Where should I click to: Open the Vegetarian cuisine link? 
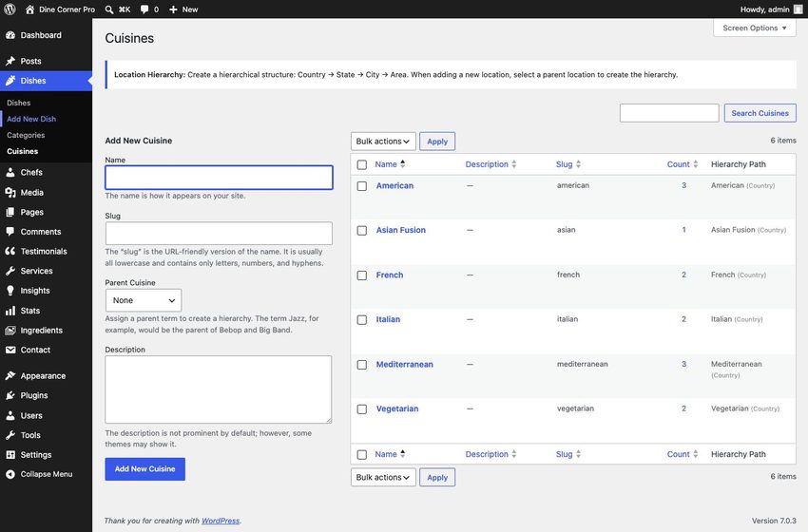(397, 408)
